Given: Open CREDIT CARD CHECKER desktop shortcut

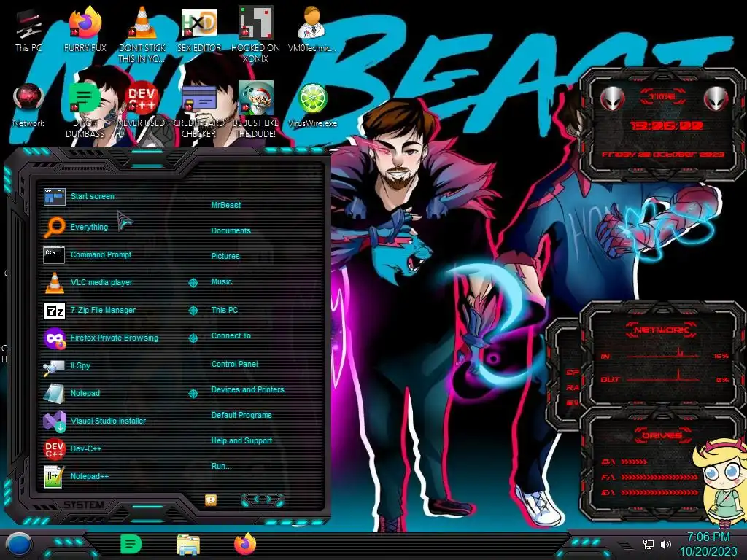Looking at the screenshot, I should [x=199, y=111].
